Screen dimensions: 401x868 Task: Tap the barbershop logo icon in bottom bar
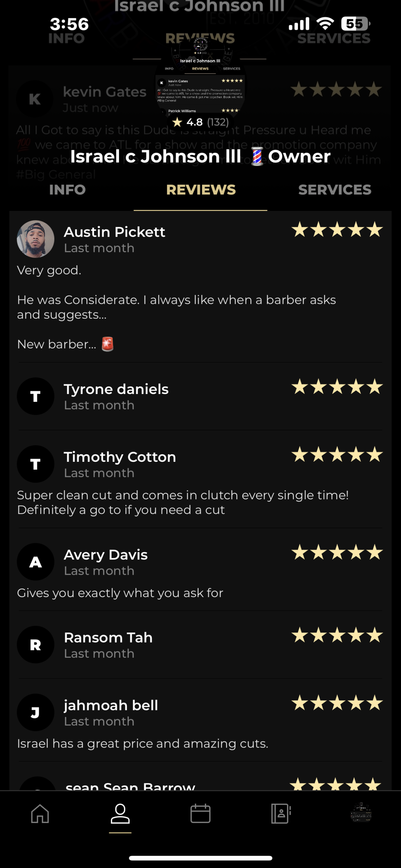[361, 813]
